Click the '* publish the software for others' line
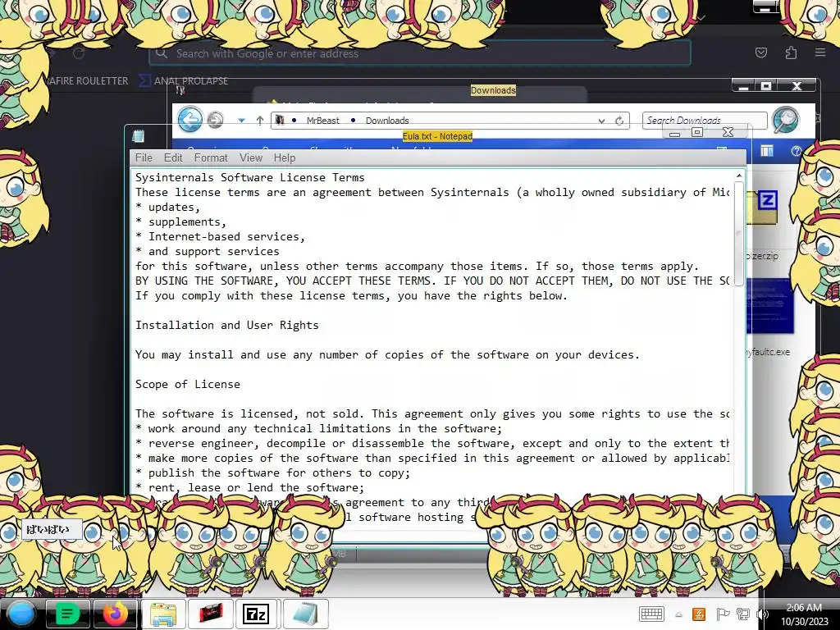Viewport: 840px width, 630px height. 272,472
